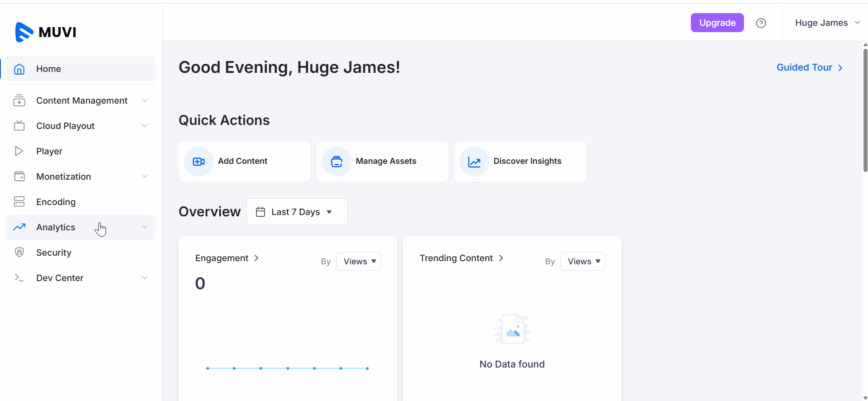Click the Manage Assets icon
The width and height of the screenshot is (868, 401).
click(337, 162)
